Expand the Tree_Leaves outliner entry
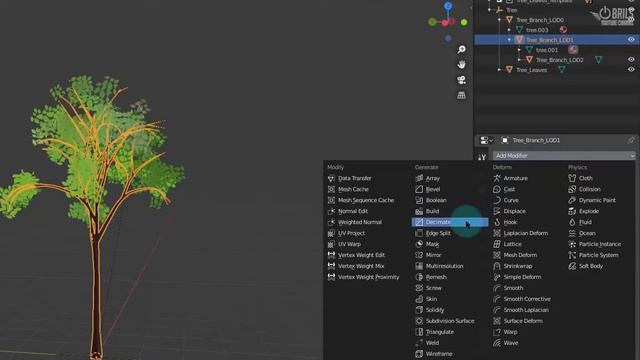The image size is (640, 360). 499,70
